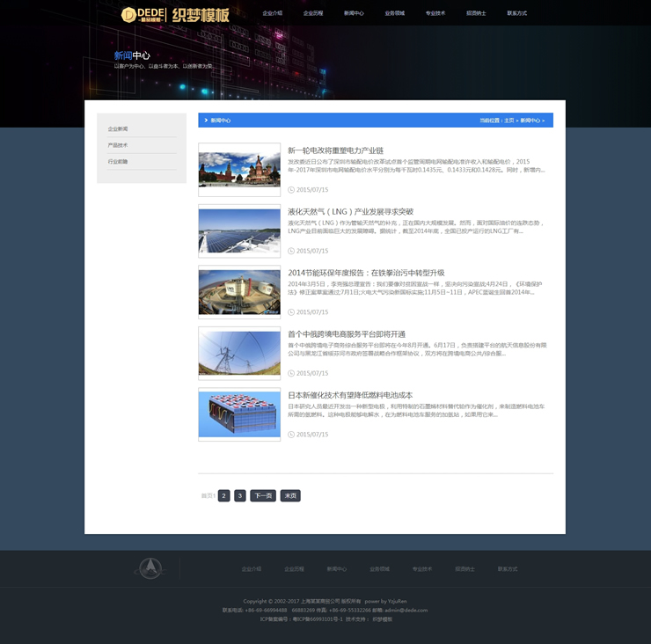This screenshot has width=651, height=644.
Task: Click 主页 link in the breadcrumb
Action: 508,121
